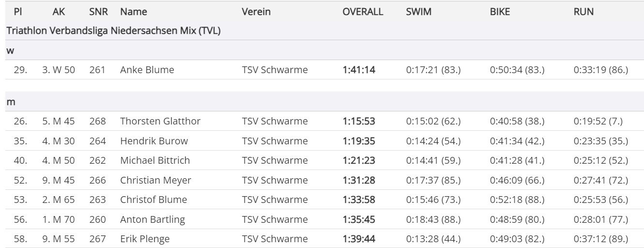Select the Triathlon Verbandsliga Niedersachsen Mix heading

(113, 31)
